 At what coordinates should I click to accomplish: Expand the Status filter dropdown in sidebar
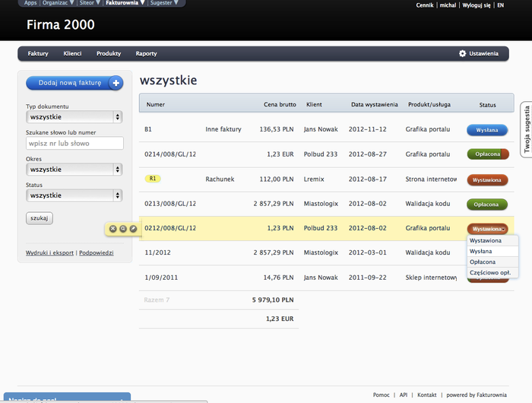point(74,195)
